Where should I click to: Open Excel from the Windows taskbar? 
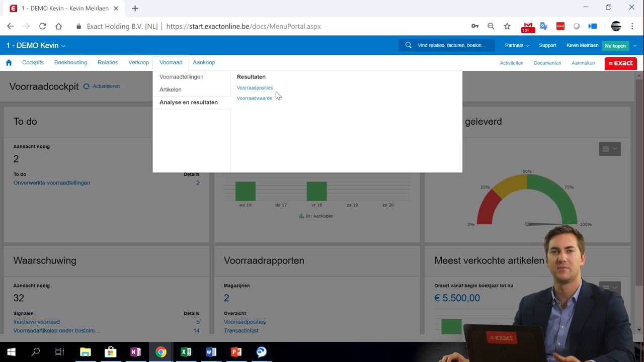[x=186, y=352]
